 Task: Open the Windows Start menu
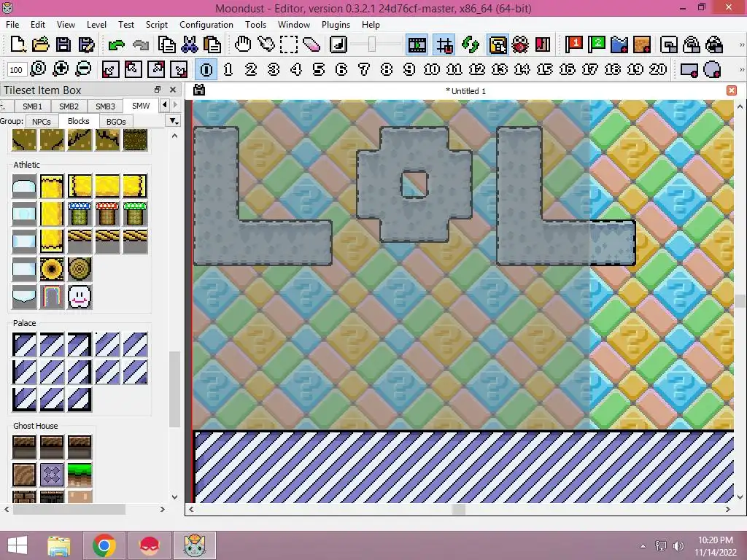point(18,545)
